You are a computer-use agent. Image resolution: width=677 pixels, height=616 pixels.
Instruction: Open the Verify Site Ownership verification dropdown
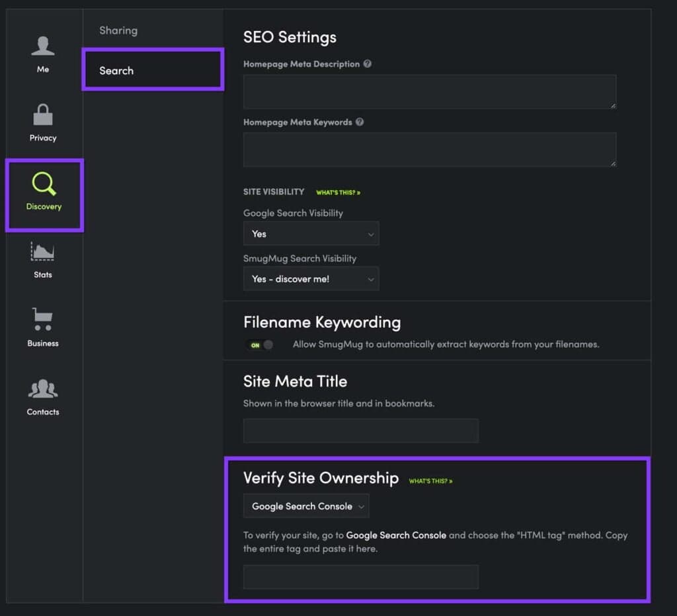306,506
